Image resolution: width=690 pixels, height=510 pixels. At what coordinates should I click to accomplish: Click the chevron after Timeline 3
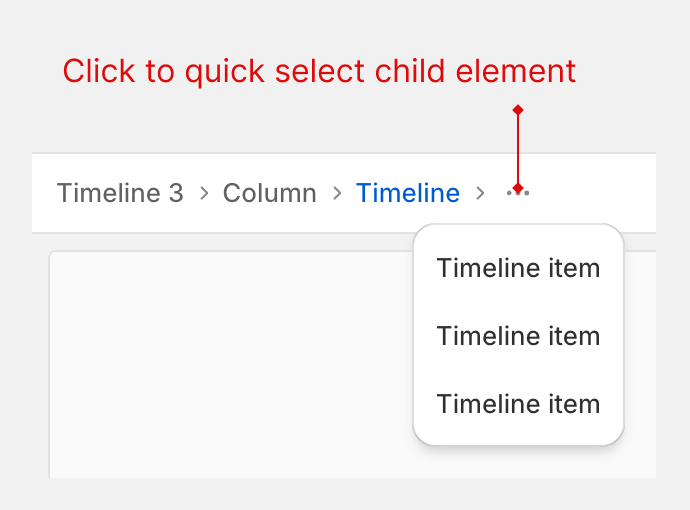204,193
